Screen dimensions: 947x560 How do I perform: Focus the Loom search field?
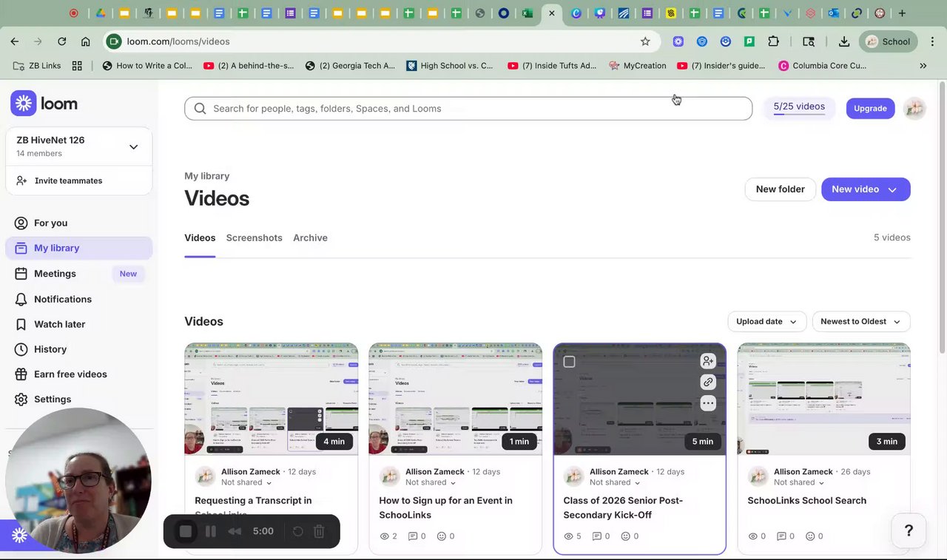coord(468,109)
